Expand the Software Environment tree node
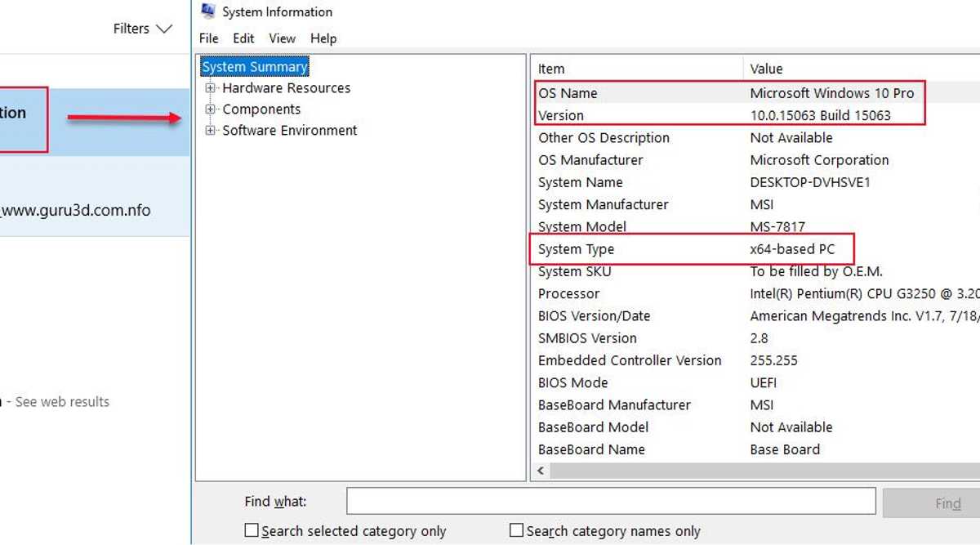This screenshot has height=545, width=980. click(x=211, y=130)
